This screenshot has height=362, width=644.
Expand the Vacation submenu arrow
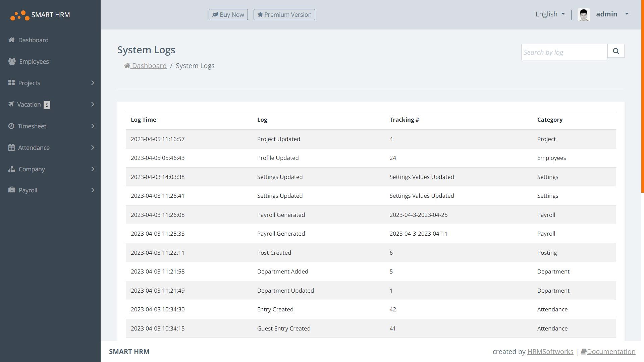pos(93,104)
